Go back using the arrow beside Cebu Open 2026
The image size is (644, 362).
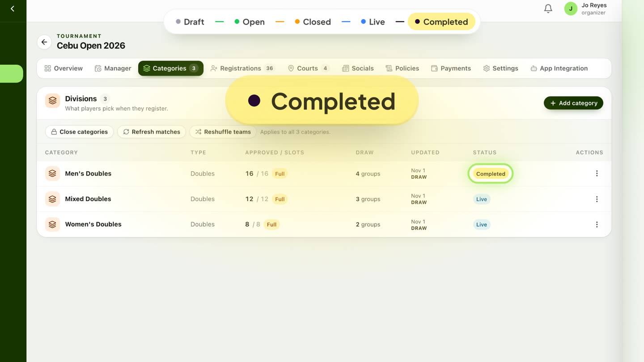pos(44,42)
